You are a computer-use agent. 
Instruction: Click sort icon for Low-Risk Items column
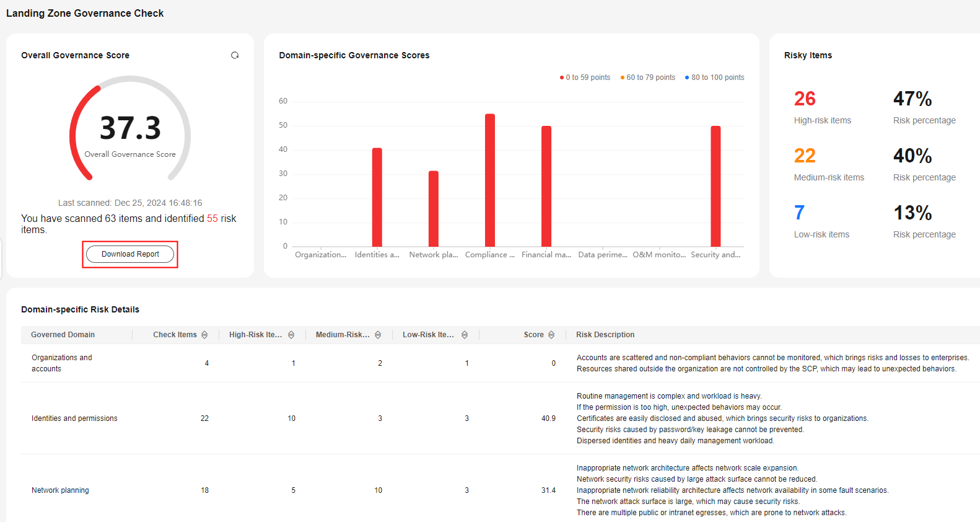click(465, 335)
